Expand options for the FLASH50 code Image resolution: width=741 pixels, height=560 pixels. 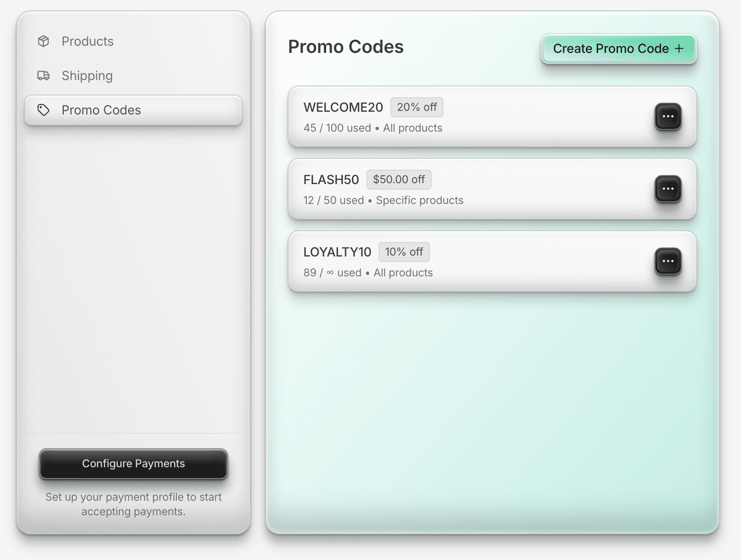pyautogui.click(x=668, y=189)
